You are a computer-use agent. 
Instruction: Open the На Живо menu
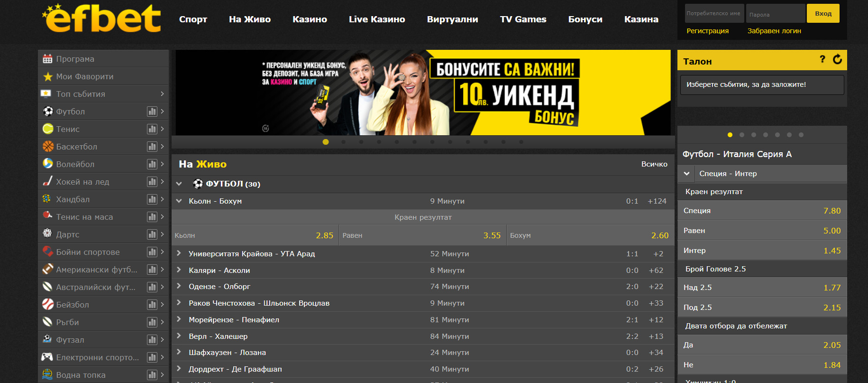pyautogui.click(x=250, y=19)
